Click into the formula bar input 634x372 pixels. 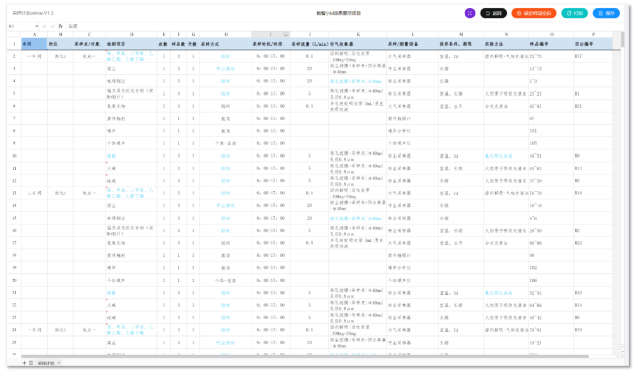(x=344, y=26)
